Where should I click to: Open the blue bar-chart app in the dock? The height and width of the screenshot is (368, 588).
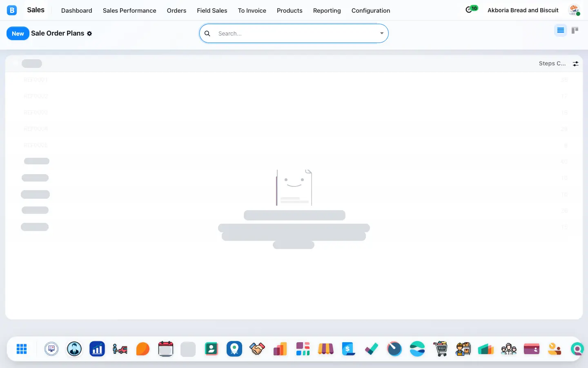click(97, 349)
